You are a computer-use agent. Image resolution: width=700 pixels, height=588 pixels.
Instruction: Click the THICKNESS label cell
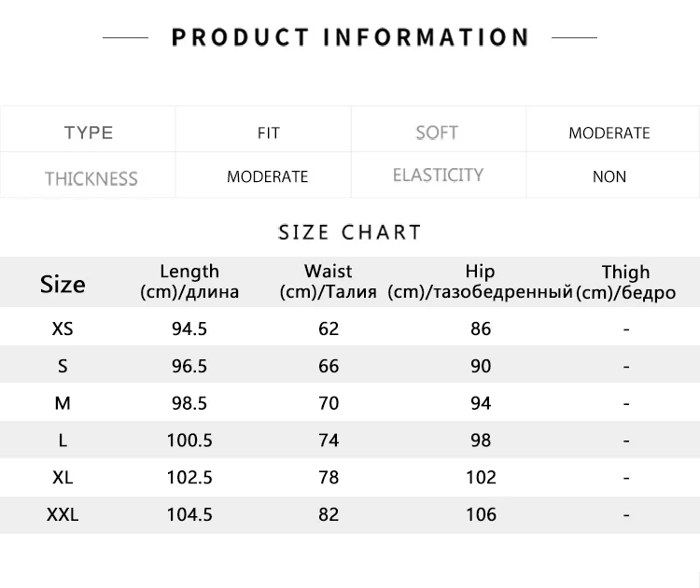[x=88, y=175]
